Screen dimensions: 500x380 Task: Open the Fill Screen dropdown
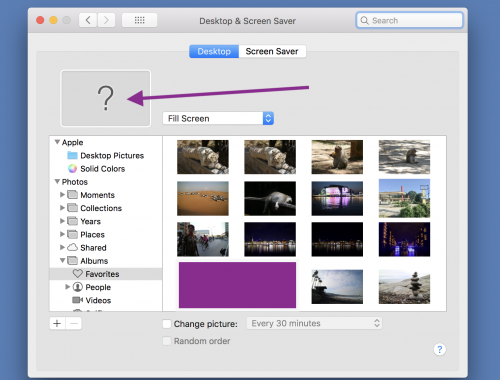(218, 118)
